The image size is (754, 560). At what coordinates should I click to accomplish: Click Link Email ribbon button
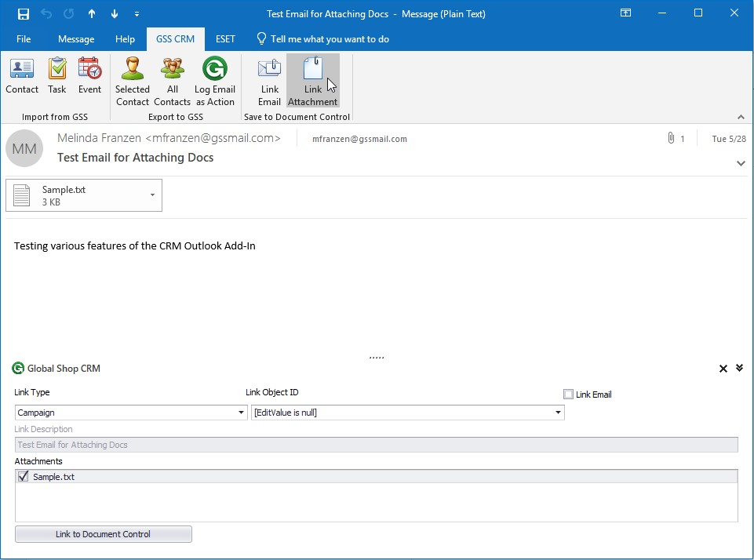269,82
